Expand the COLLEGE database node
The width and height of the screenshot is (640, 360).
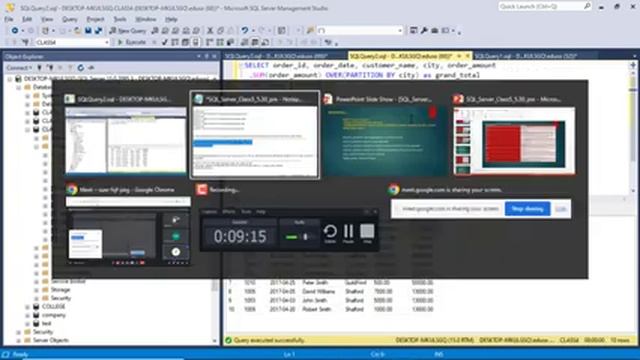click(x=27, y=307)
